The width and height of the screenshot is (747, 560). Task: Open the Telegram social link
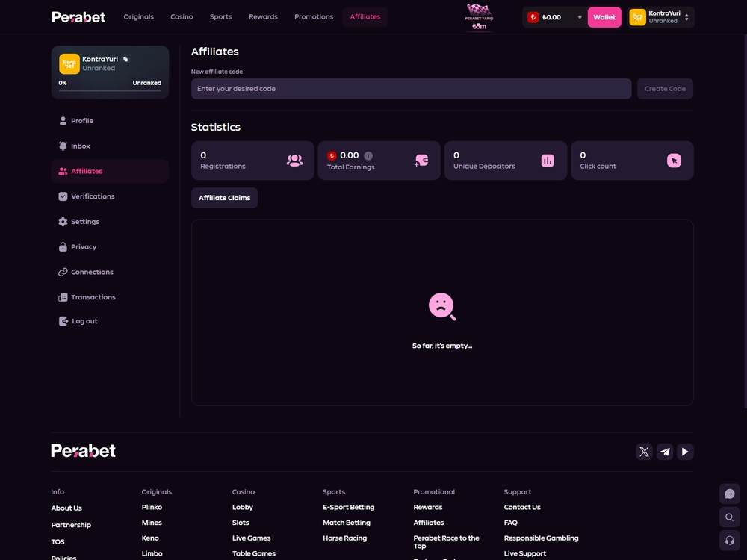tap(665, 452)
